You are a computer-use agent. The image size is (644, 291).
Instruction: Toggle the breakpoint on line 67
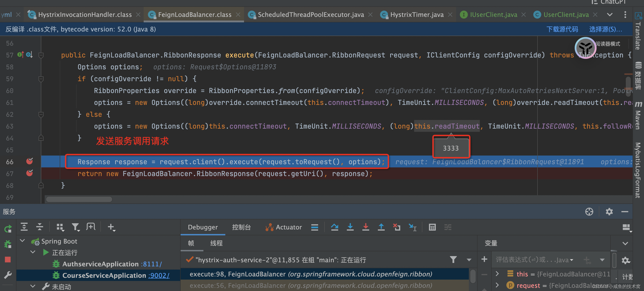pos(32,173)
